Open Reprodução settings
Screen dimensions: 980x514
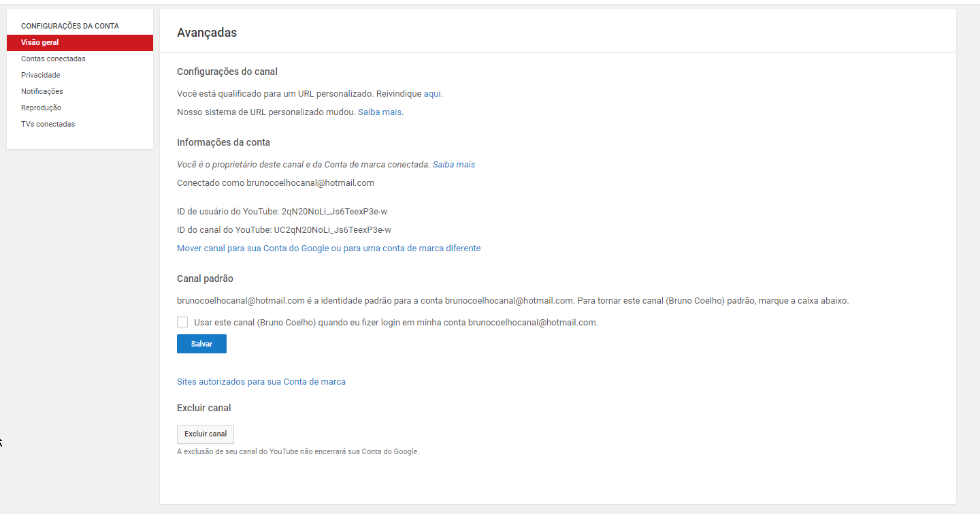[41, 108]
